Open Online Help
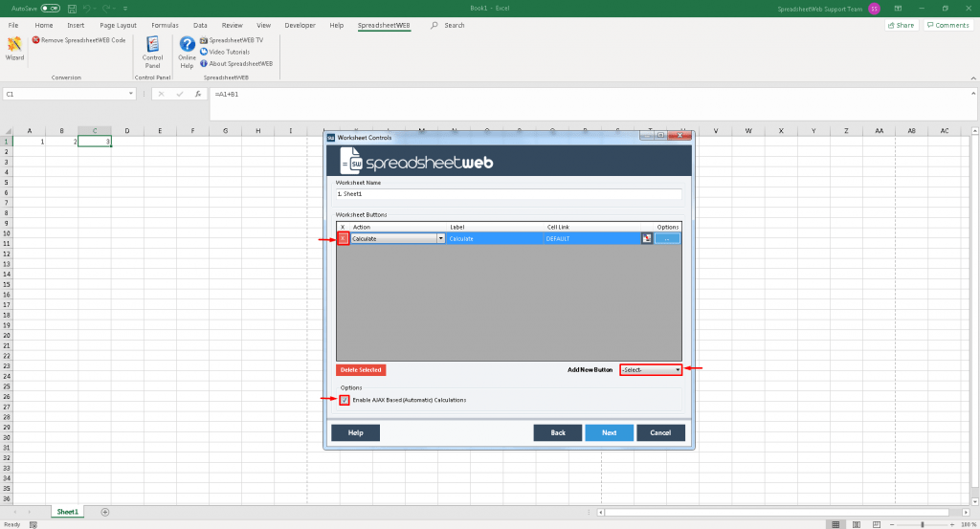Image resolution: width=980 pixels, height=529 pixels. (187, 52)
